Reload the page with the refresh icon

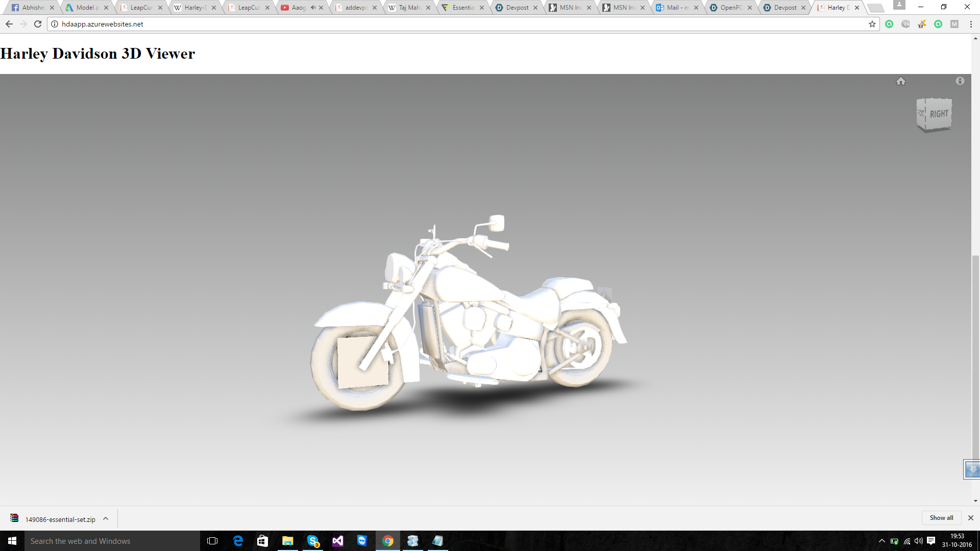coord(38,24)
